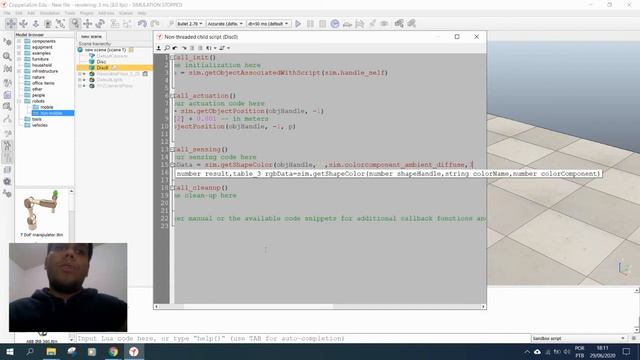Toggle the scene hierarchy sidebar button

(x=7, y=158)
